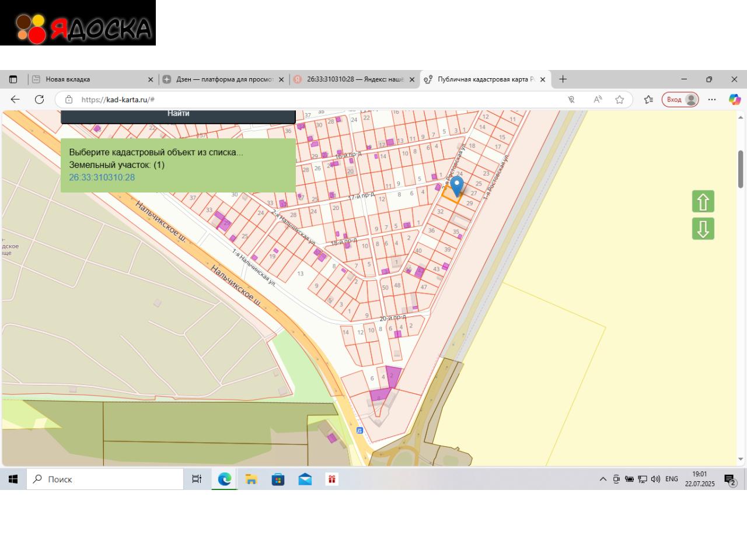Open tracking prevention icon in address bar
The image size is (747, 560).
pyautogui.click(x=571, y=100)
